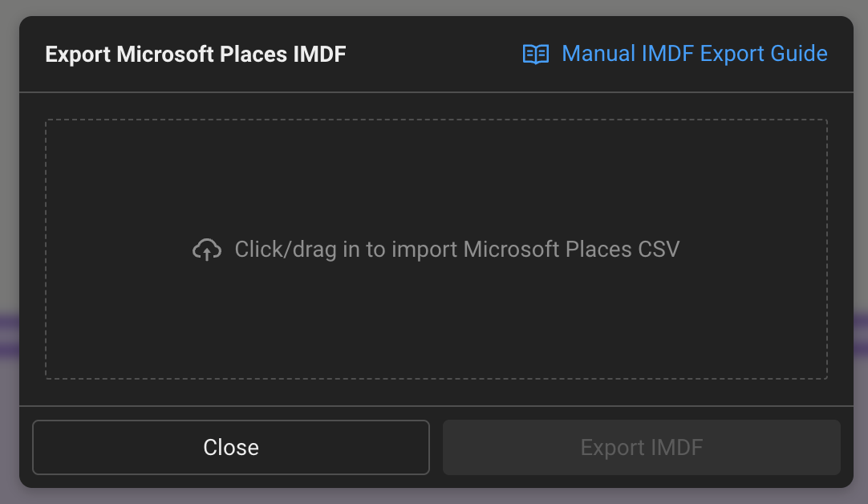Open the file picker via the upload cloud icon
Viewport: 868px width, 504px height.
(207, 250)
